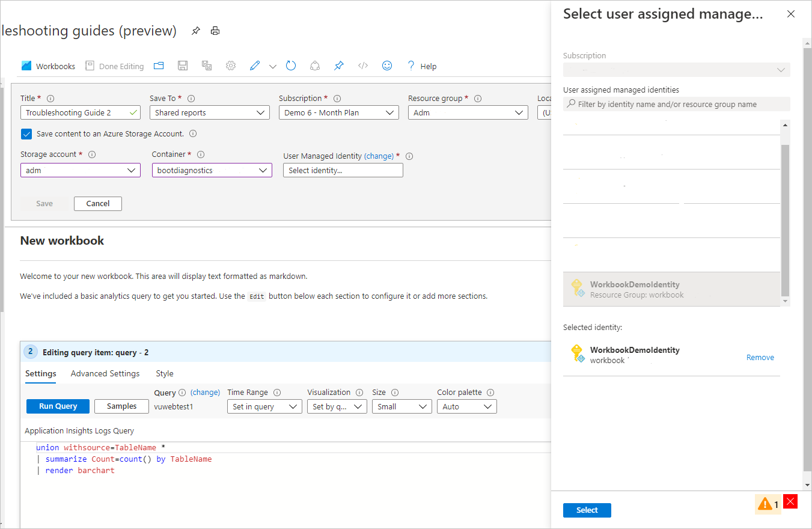The image size is (812, 529).
Task: Click the Select button in identity panel
Action: click(x=587, y=510)
